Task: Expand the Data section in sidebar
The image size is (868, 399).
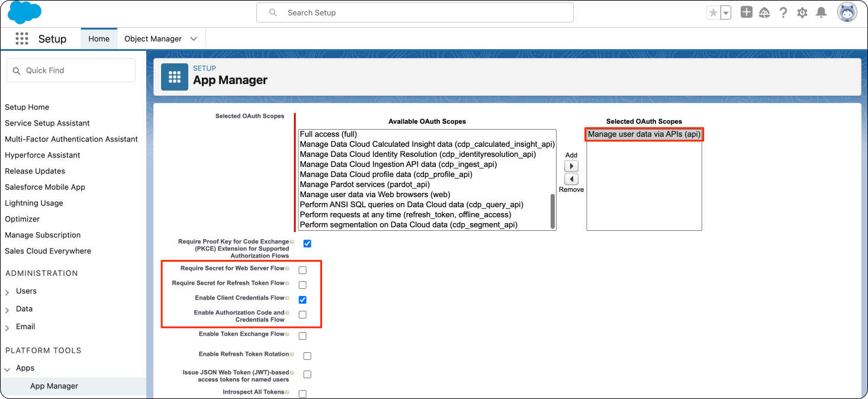Action: tap(7, 310)
